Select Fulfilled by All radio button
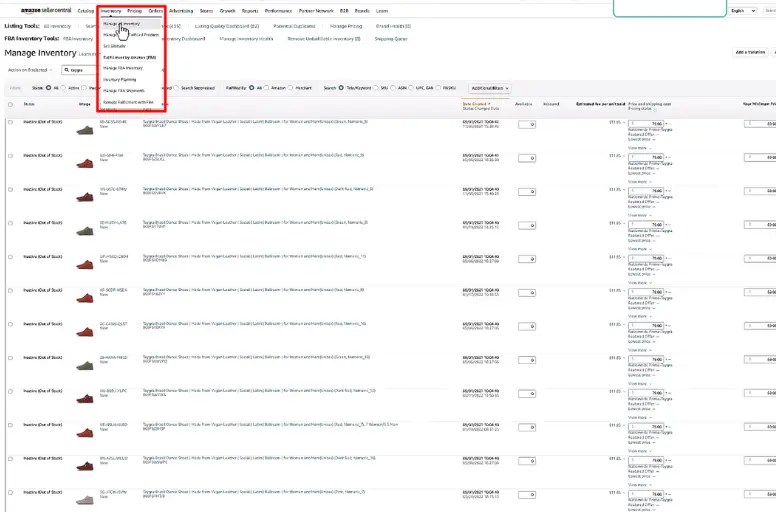This screenshot has width=776, height=512. pos(251,88)
